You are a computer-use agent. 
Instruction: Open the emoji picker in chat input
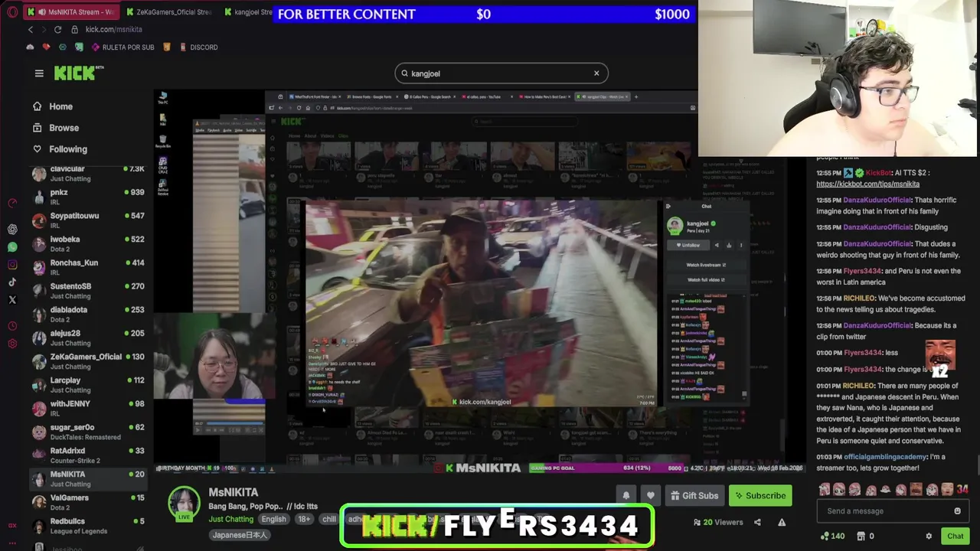pos(957,511)
